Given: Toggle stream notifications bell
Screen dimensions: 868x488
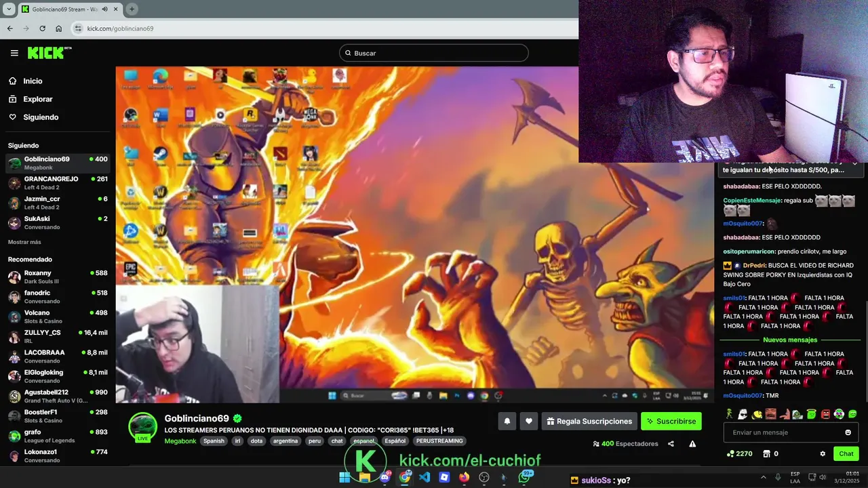Looking at the screenshot, I should coord(507,421).
